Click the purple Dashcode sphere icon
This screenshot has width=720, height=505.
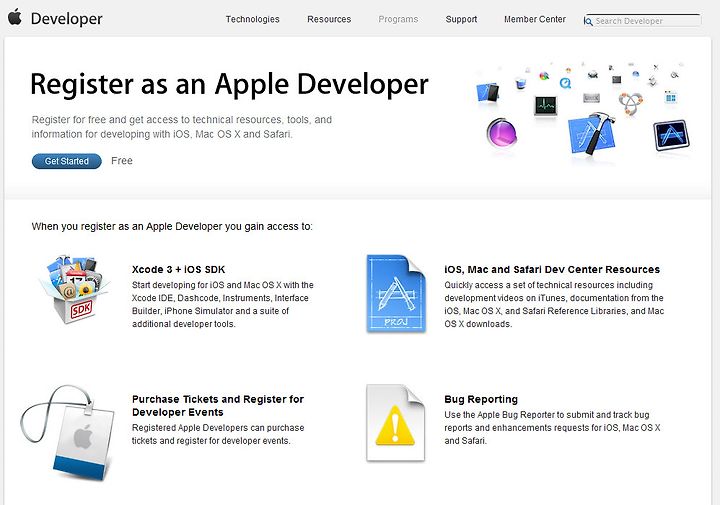tap(502, 133)
